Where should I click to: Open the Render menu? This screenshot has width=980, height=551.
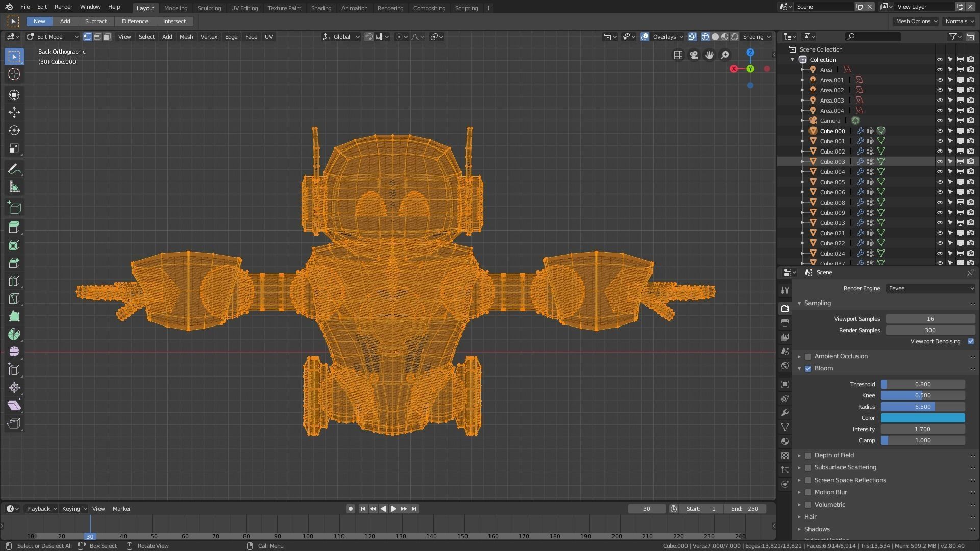point(63,7)
